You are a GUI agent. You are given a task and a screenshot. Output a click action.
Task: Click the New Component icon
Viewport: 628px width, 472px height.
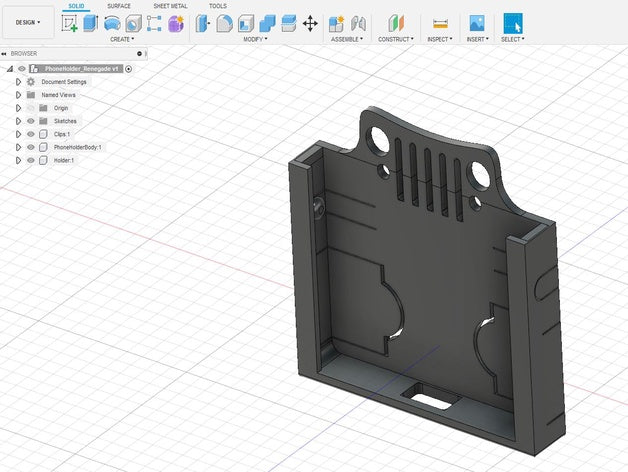point(336,24)
